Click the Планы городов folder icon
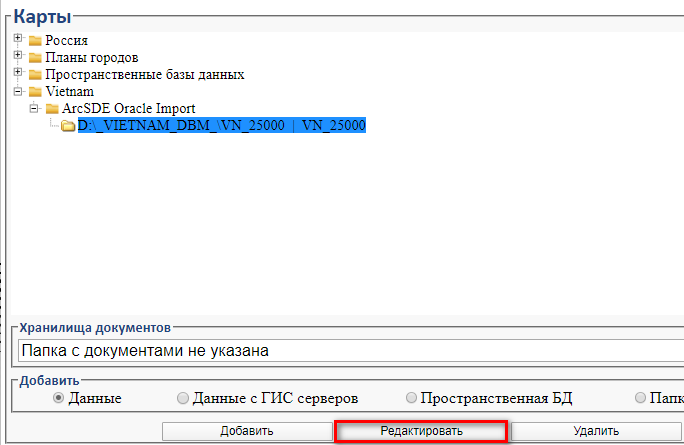 [x=36, y=58]
